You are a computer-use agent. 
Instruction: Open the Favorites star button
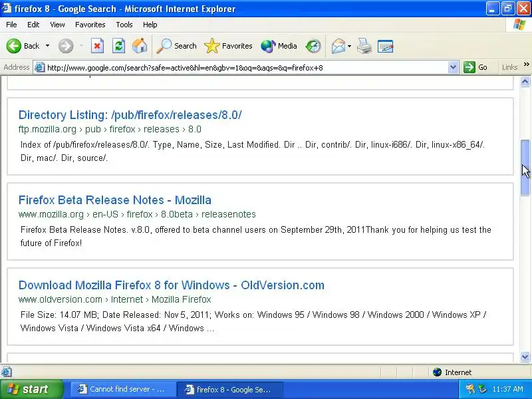tap(228, 46)
